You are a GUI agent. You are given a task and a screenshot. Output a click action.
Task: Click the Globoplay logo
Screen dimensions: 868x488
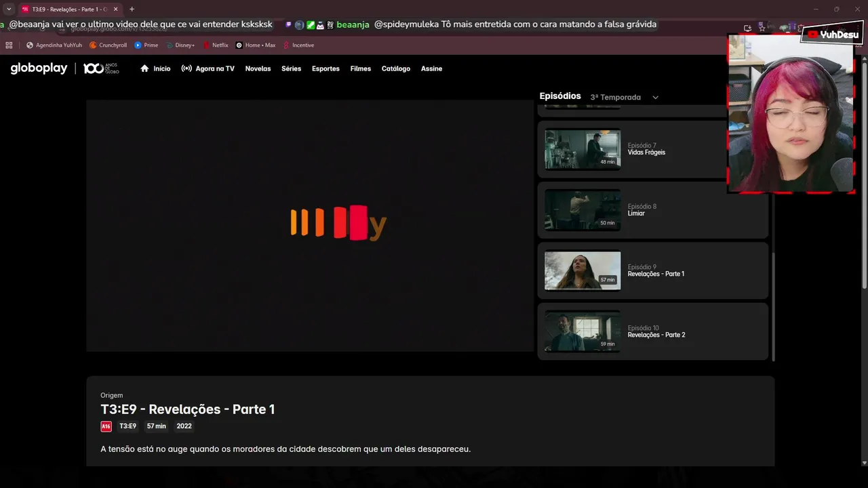click(x=39, y=68)
